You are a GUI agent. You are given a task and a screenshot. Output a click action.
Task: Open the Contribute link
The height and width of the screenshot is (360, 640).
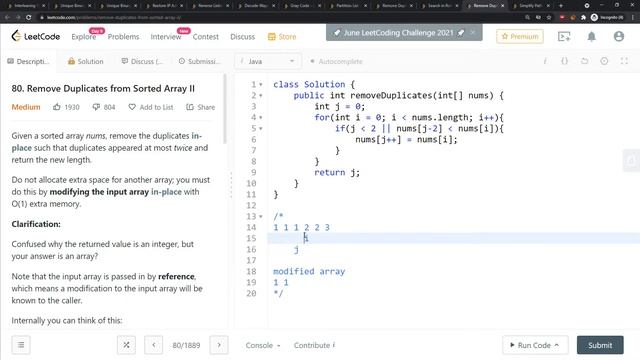[x=314, y=345]
